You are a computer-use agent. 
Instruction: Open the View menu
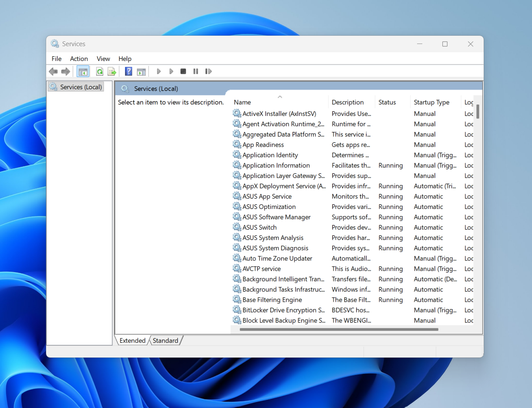click(103, 59)
